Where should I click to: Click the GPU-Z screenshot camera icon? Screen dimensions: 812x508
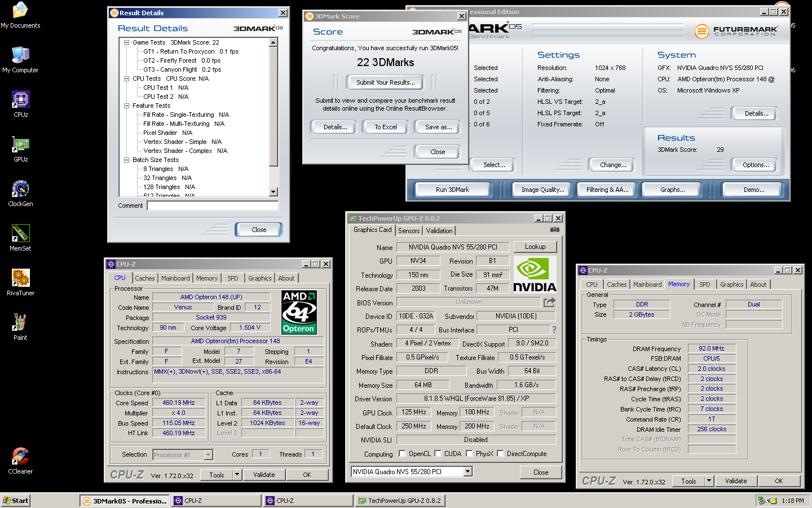click(x=555, y=230)
